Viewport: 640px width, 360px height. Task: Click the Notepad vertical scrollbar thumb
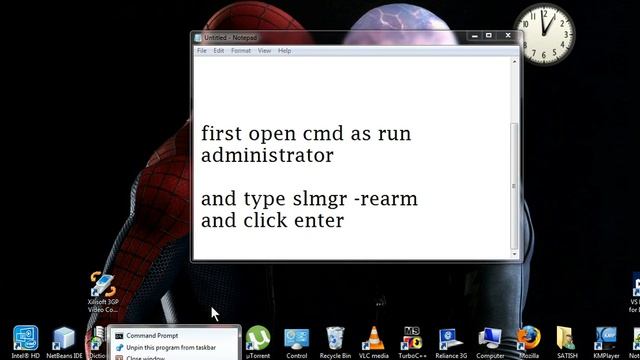click(514, 186)
